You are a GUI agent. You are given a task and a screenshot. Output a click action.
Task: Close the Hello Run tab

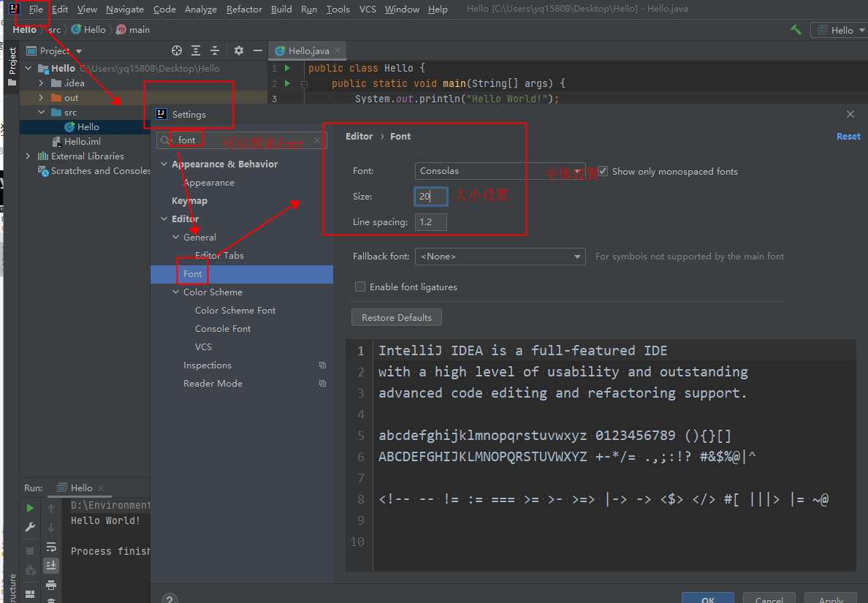(x=101, y=488)
